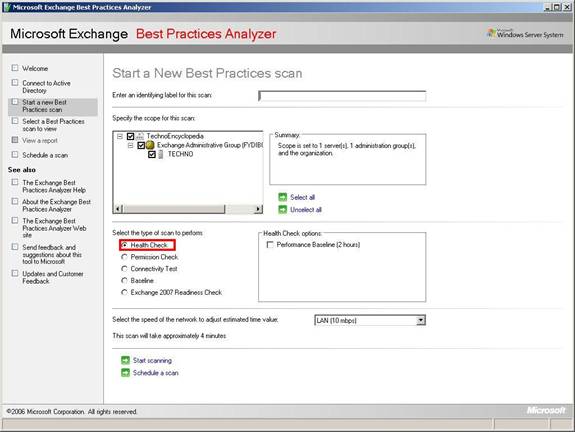Click the Summary scope text
575x432 pixels.
click(x=347, y=149)
